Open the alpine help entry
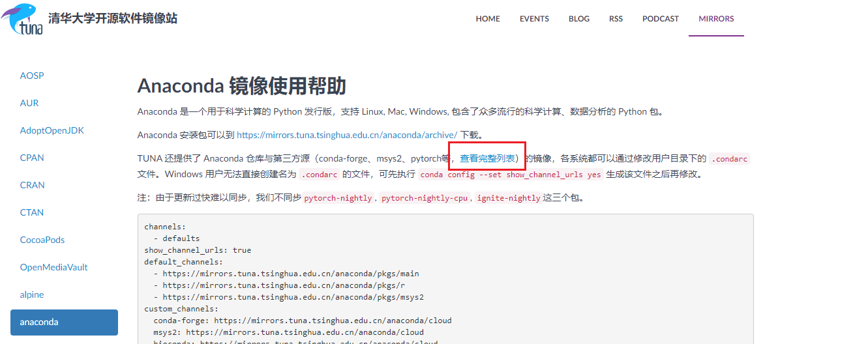The image size is (868, 344). pyautogui.click(x=32, y=294)
